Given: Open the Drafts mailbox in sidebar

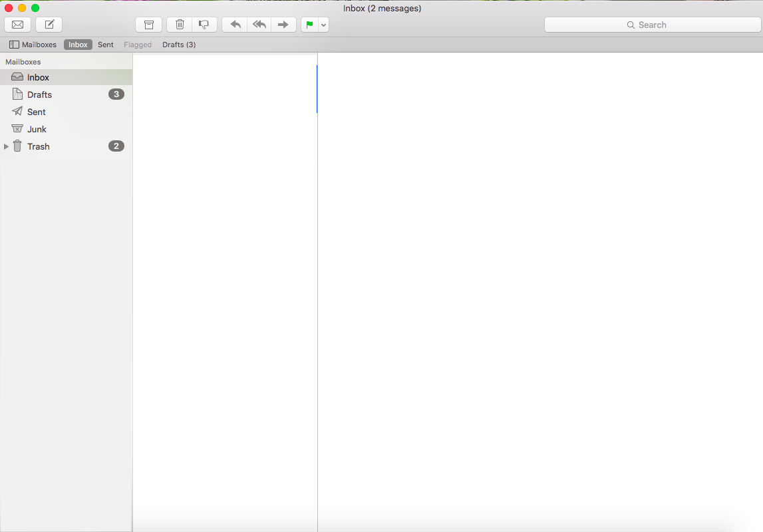Looking at the screenshot, I should (x=39, y=94).
